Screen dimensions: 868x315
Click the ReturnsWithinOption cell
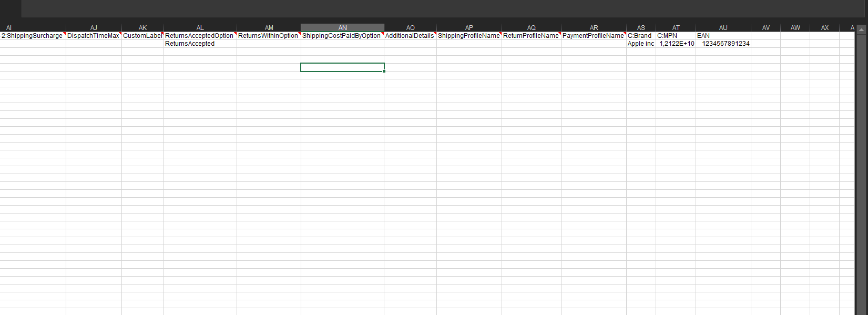point(268,36)
